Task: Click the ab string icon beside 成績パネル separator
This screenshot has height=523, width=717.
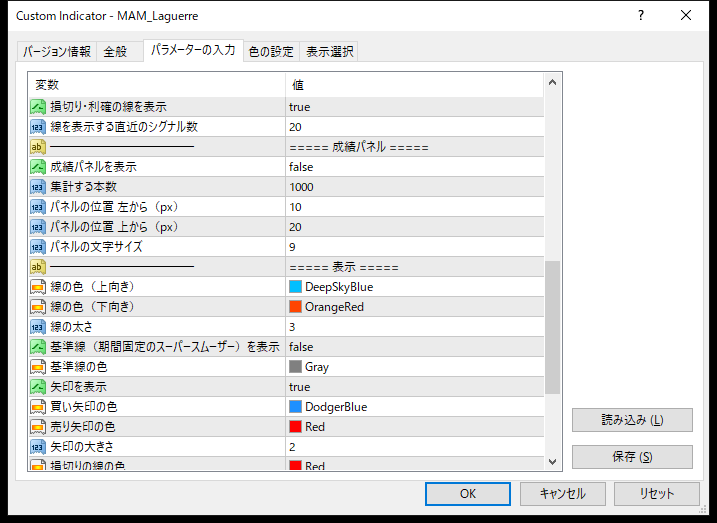Action: coord(38,147)
